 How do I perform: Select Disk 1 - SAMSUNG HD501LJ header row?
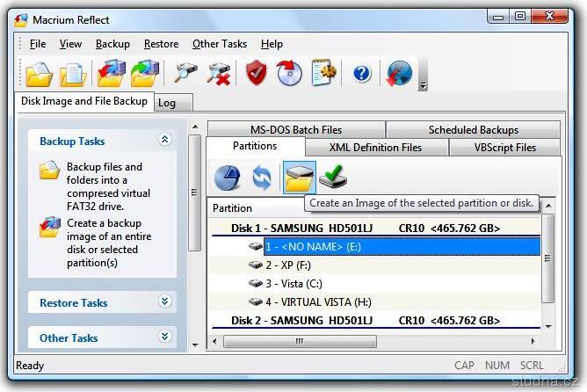374,228
